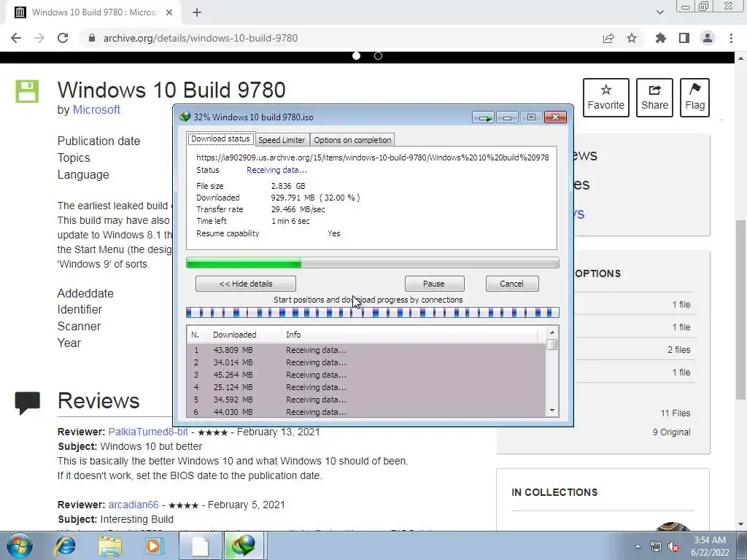Click the connections progress segment bar

point(373,313)
